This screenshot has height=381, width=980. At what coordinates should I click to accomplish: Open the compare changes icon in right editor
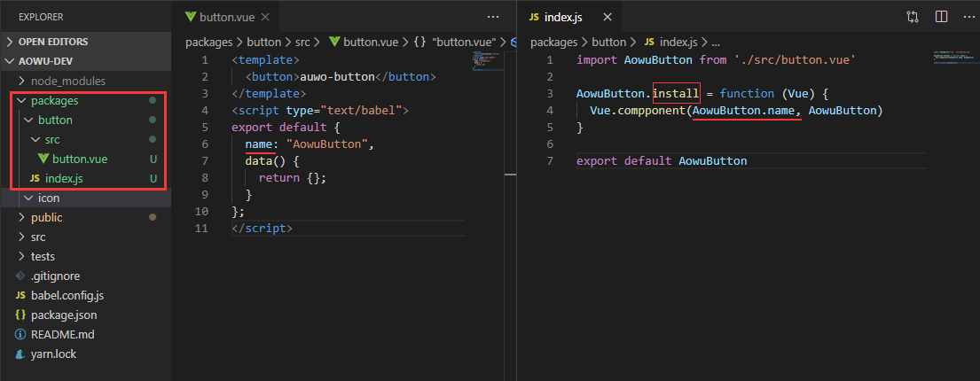point(913,17)
